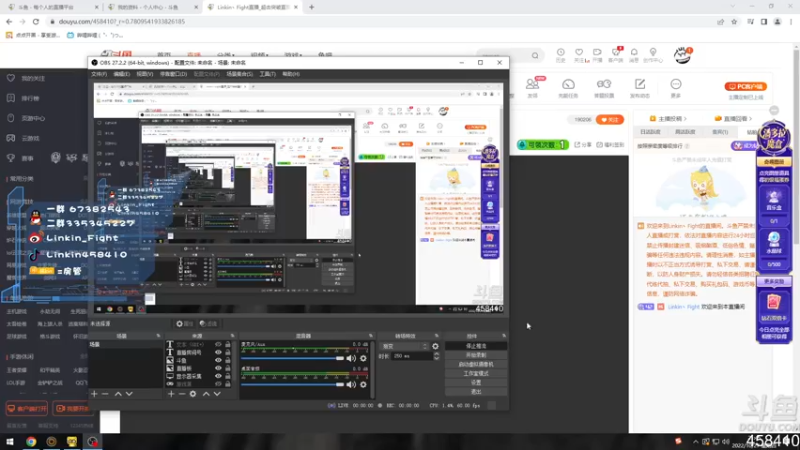Open Google Chrome from the taskbar
The width and height of the screenshot is (800, 450).
[x=31, y=441]
